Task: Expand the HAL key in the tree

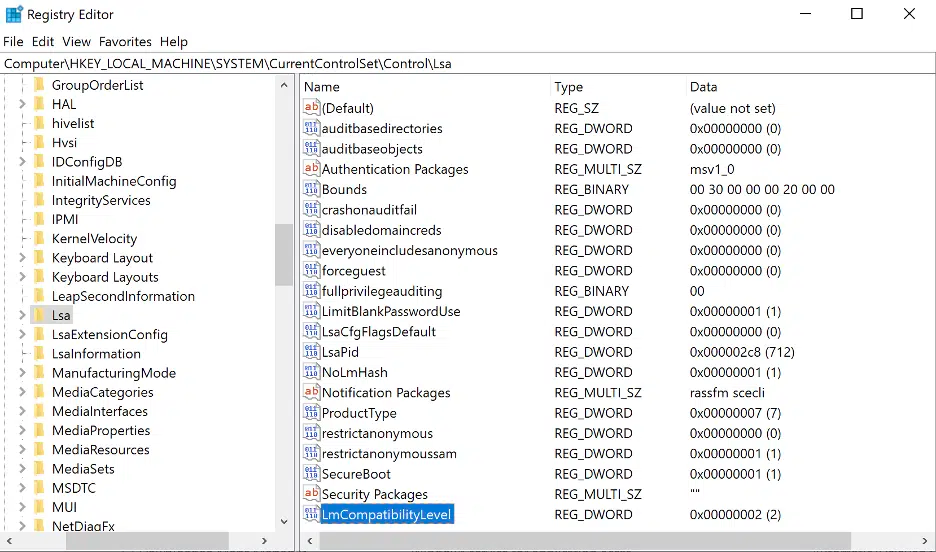Action: coord(22,104)
